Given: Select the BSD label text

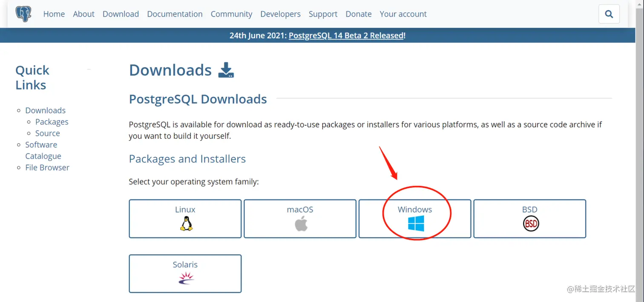Looking at the screenshot, I should tap(530, 210).
